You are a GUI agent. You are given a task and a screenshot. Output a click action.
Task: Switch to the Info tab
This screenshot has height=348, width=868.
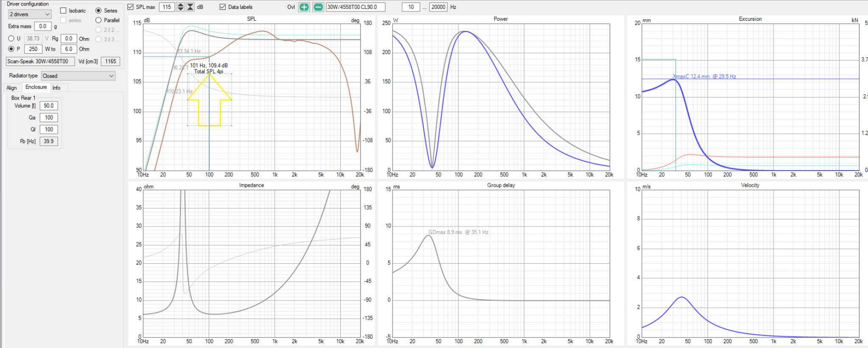[56, 88]
